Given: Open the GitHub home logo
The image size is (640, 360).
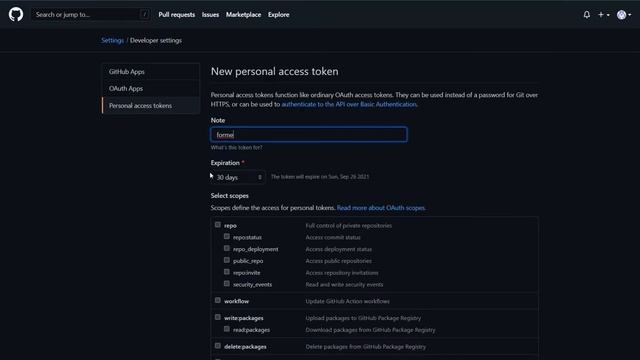Looking at the screenshot, I should (16, 15).
